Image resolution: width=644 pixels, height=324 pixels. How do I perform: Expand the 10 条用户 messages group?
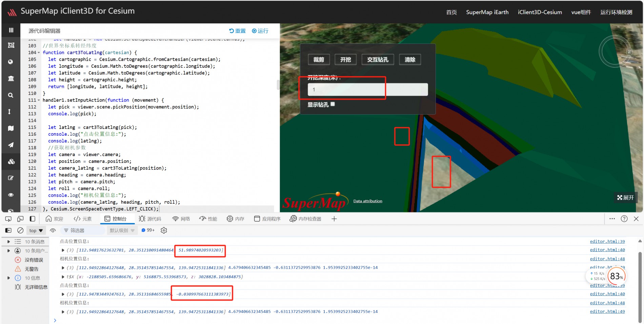[x=8, y=251]
